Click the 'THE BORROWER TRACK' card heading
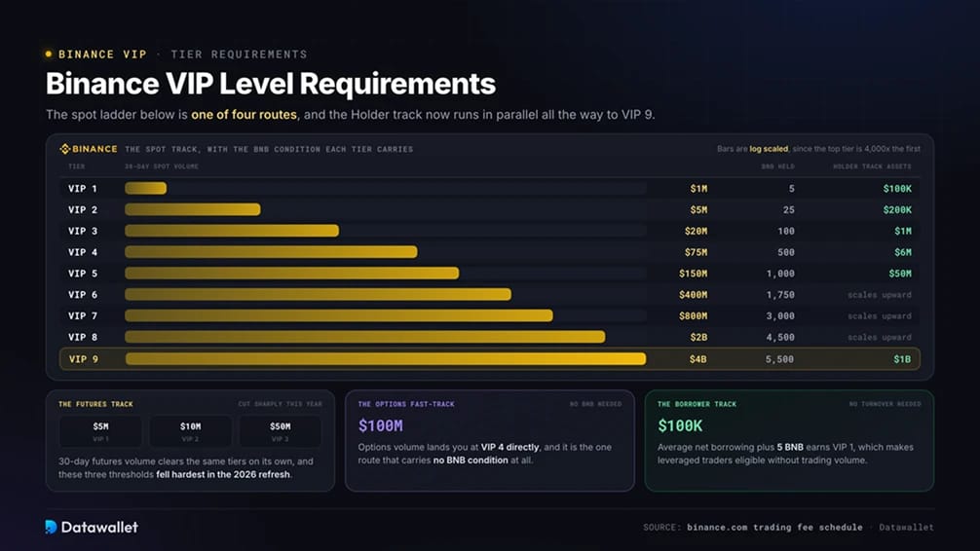The width and height of the screenshot is (980, 551). (697, 404)
